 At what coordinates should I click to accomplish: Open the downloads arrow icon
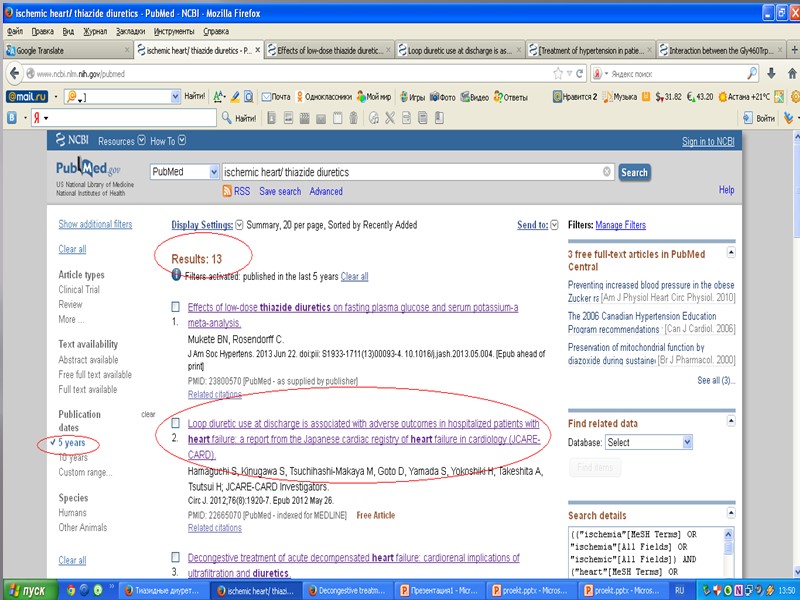771,73
